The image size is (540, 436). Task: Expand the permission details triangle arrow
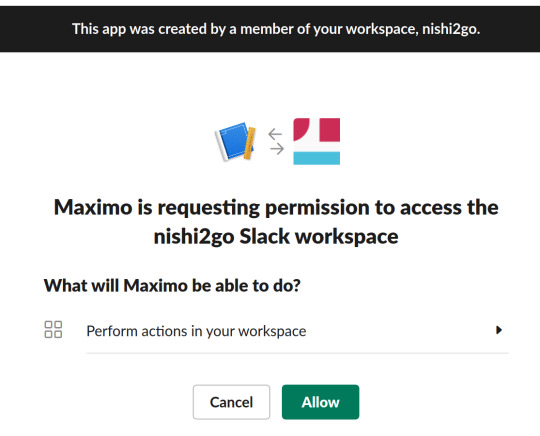coord(499,330)
